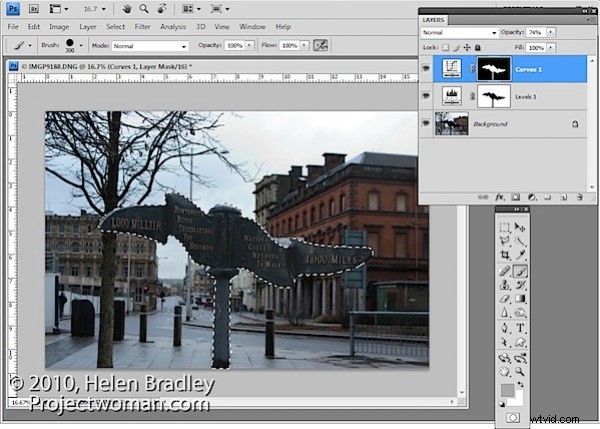This screenshot has width=600, height=429.
Task: Select the Gradient tool
Action: click(x=520, y=299)
